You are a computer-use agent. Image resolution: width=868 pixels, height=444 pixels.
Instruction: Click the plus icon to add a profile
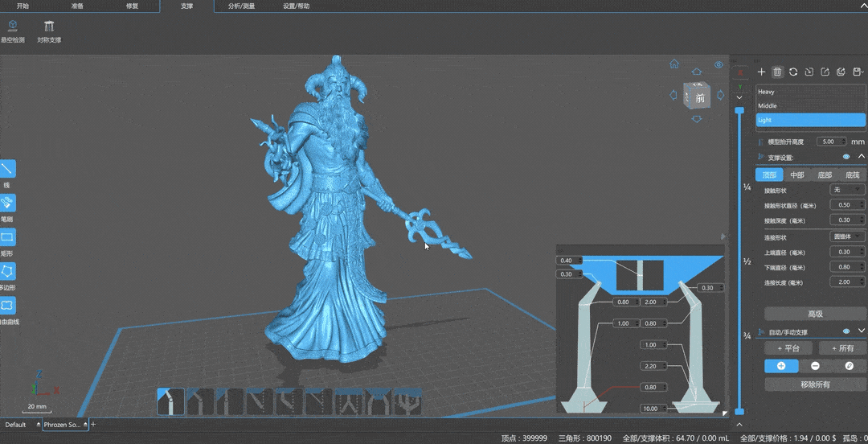pyautogui.click(x=762, y=72)
